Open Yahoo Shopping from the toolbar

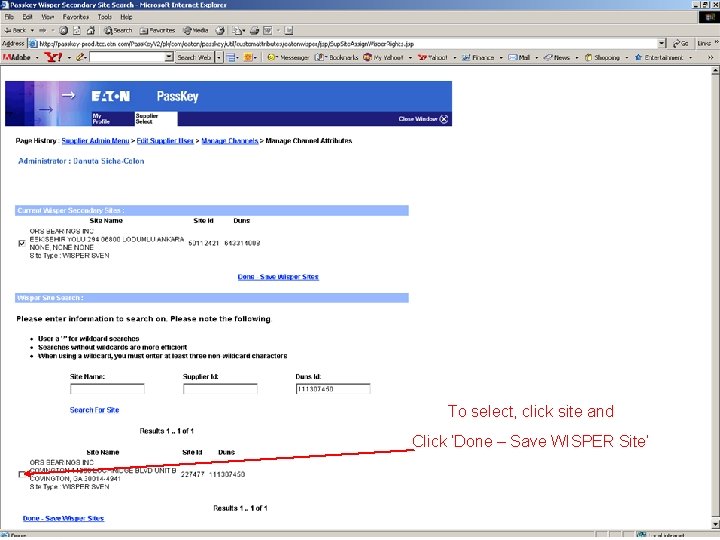tap(602, 57)
